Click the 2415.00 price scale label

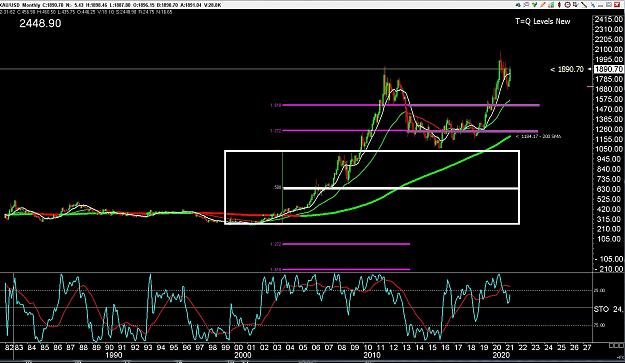tap(609, 19)
